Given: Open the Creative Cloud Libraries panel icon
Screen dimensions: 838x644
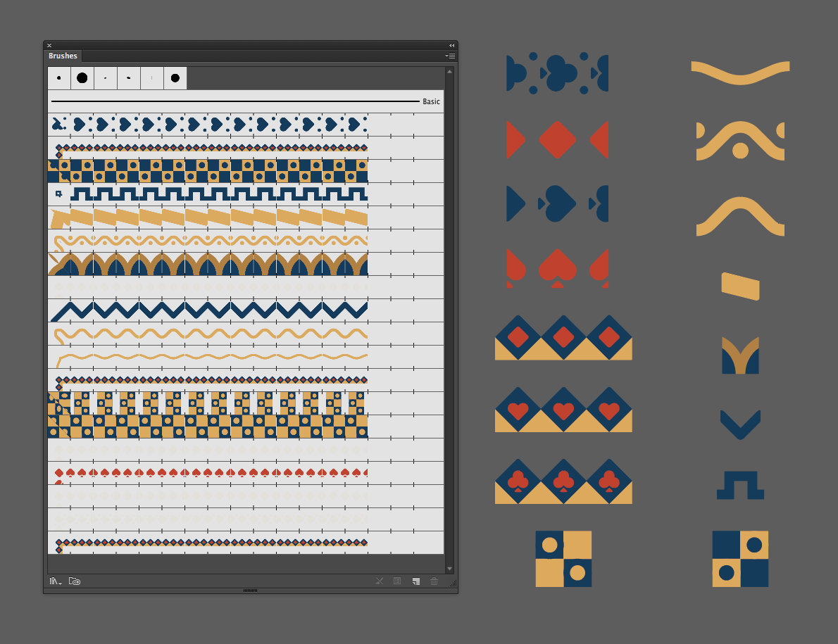Looking at the screenshot, I should tap(75, 581).
